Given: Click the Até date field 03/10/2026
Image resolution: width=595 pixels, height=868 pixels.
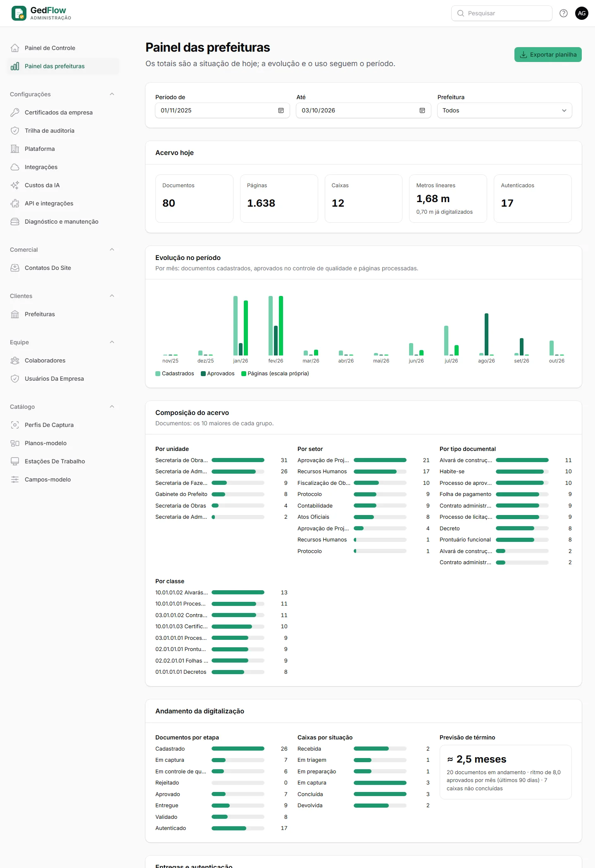Looking at the screenshot, I should [364, 110].
